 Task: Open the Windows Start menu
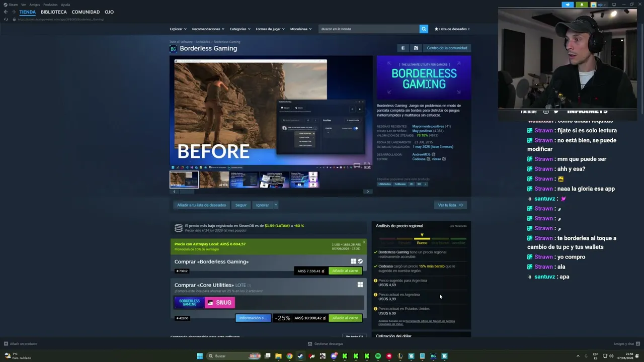pyautogui.click(x=200, y=356)
